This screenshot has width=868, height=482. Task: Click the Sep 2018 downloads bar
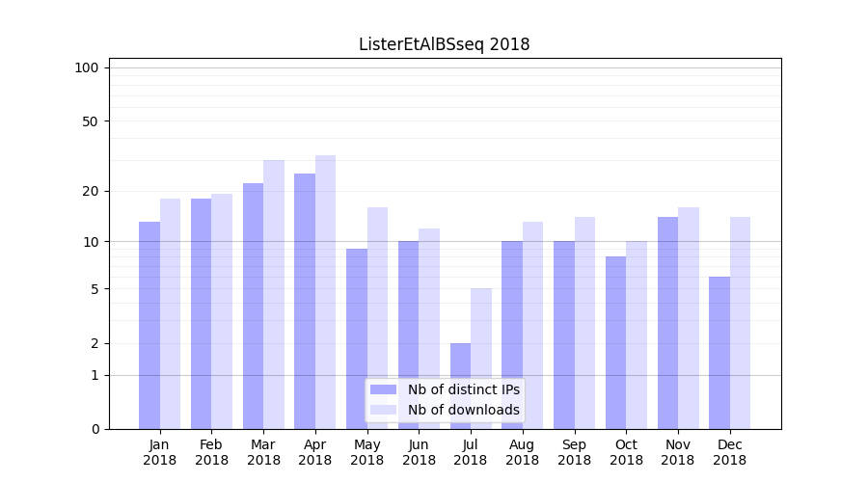584,323
